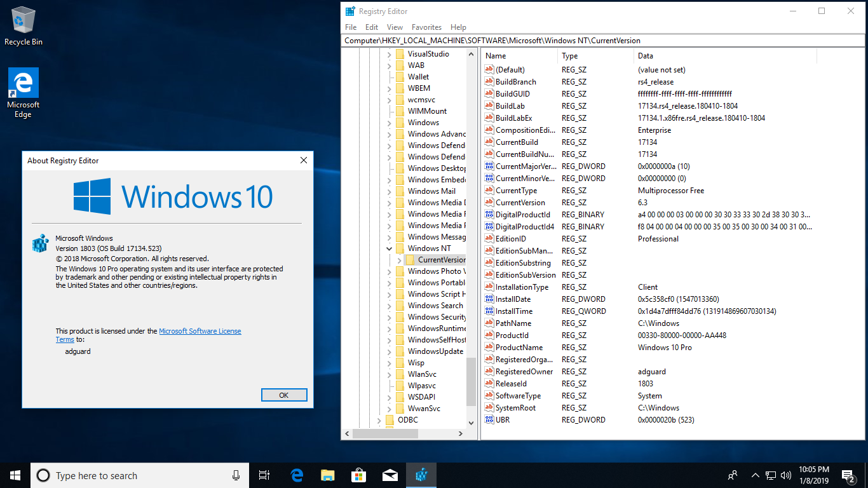Click the taskbar search box

[140, 475]
